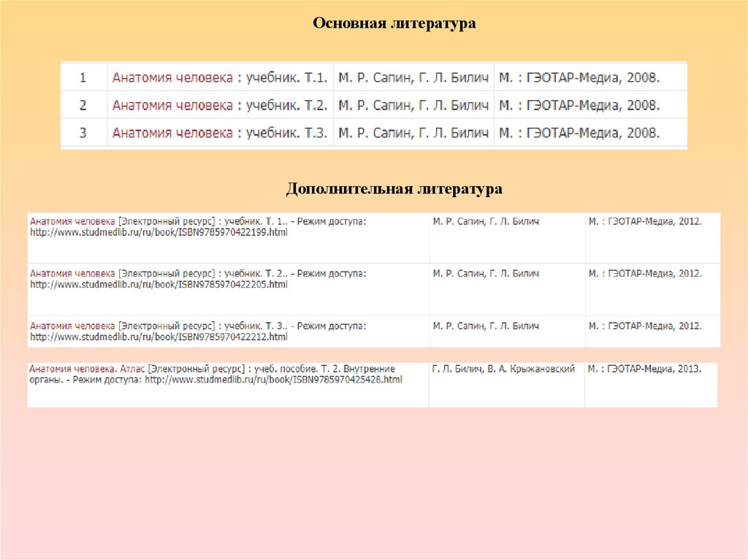Open electronic resource link 'Анатомия человека' Т. 2
Image resolution: width=748 pixels, height=560 pixels.
tap(72, 274)
